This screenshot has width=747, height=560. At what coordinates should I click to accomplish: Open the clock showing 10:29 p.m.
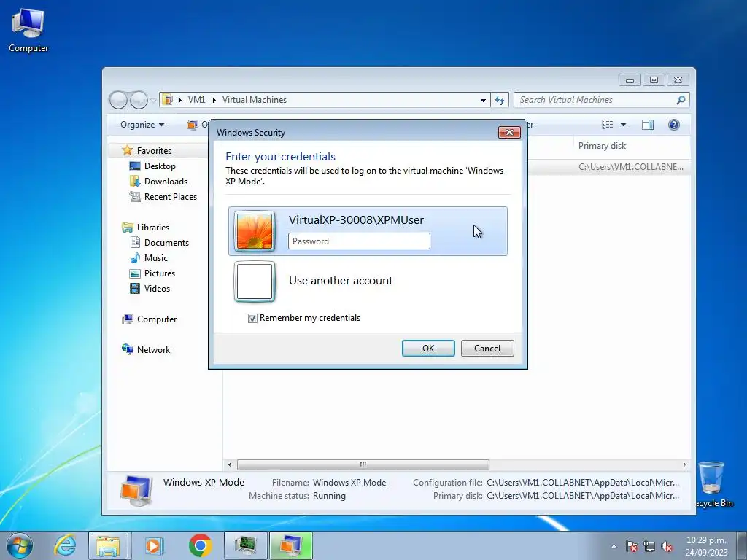click(x=706, y=546)
